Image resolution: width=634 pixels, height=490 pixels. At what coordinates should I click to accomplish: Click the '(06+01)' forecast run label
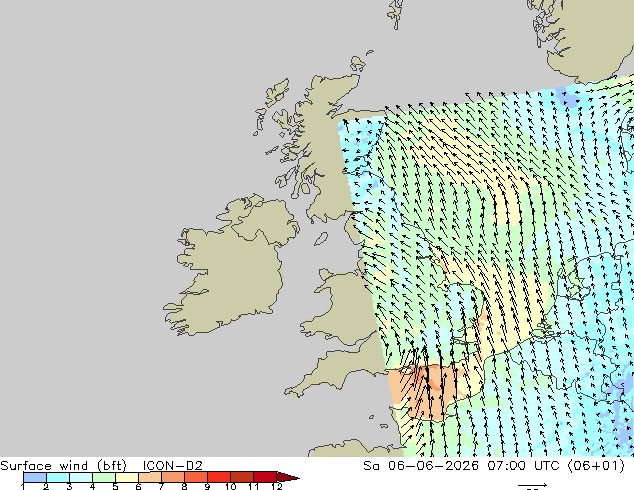click(x=596, y=466)
